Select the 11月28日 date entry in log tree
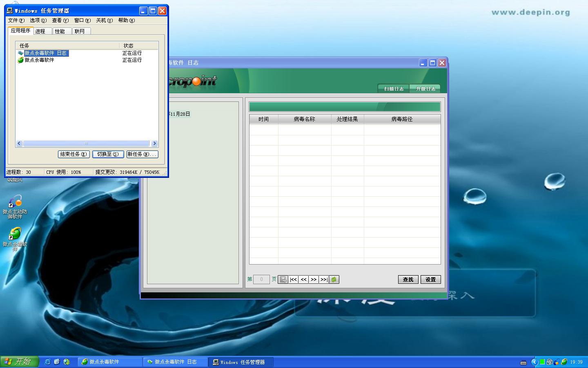This screenshot has height=368, width=588. [x=180, y=114]
